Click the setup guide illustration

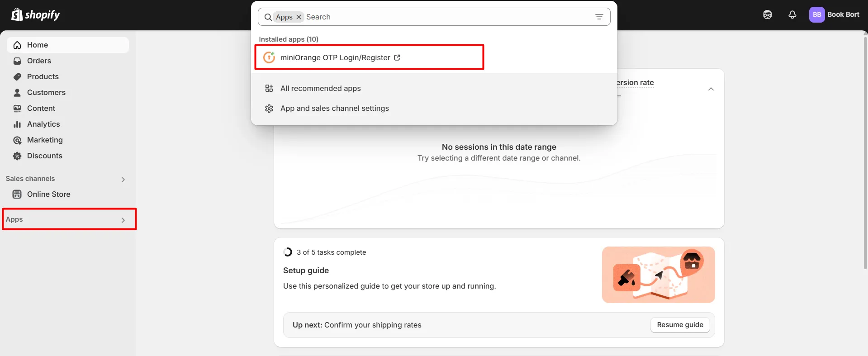coord(658,275)
